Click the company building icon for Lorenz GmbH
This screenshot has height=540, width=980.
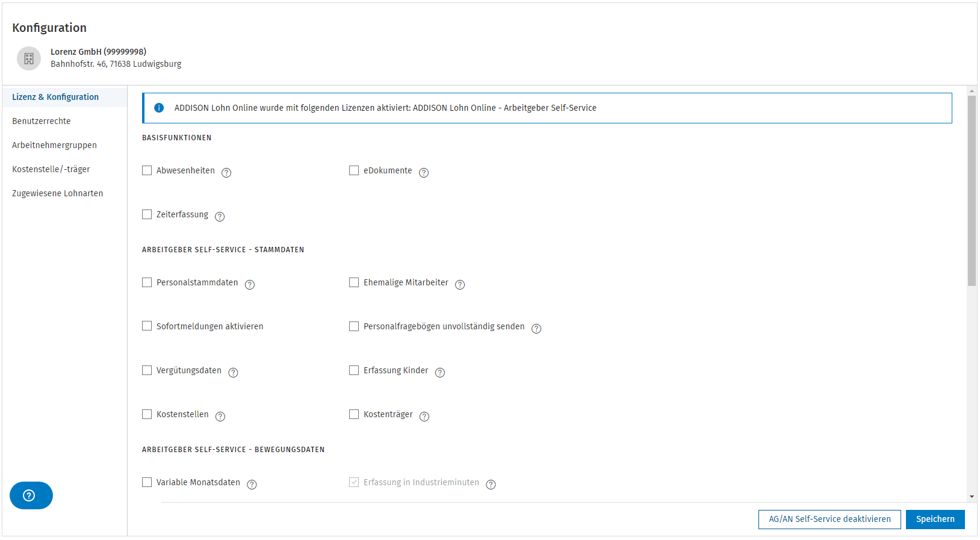pos(29,58)
